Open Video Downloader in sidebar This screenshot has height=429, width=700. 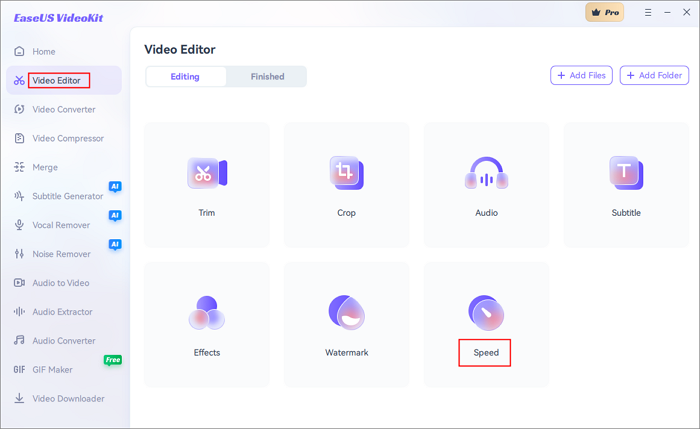pos(68,399)
